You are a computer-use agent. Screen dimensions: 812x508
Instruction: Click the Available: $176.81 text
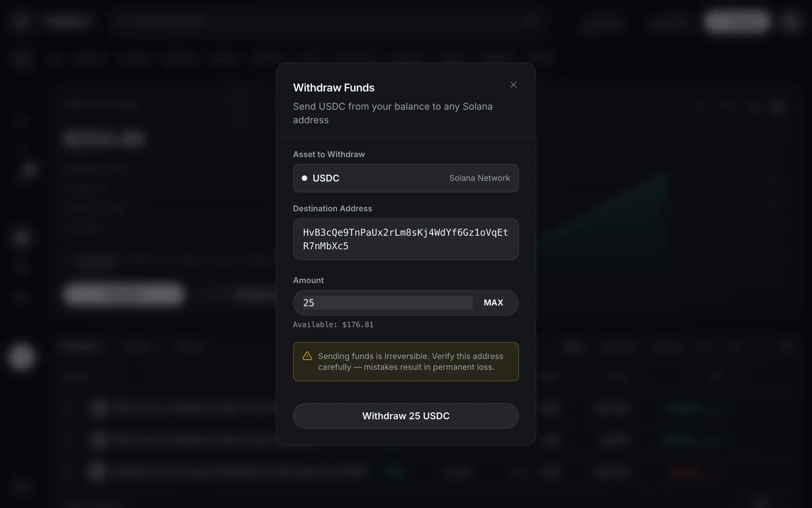tap(333, 324)
